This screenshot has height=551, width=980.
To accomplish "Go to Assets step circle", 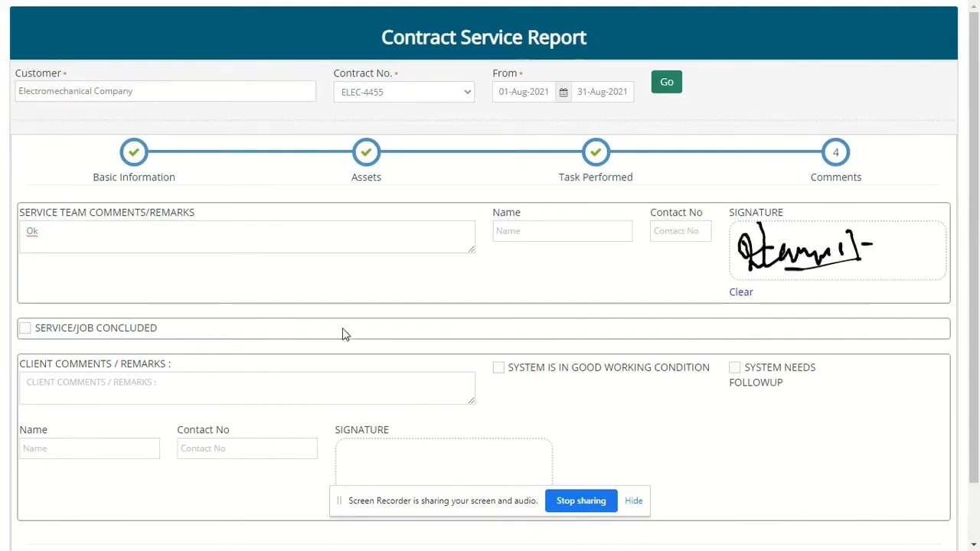I will click(366, 152).
